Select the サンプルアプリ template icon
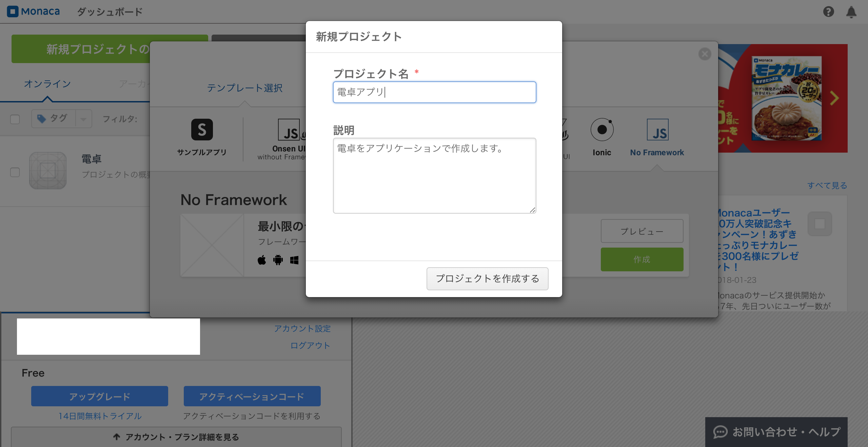 (x=201, y=130)
